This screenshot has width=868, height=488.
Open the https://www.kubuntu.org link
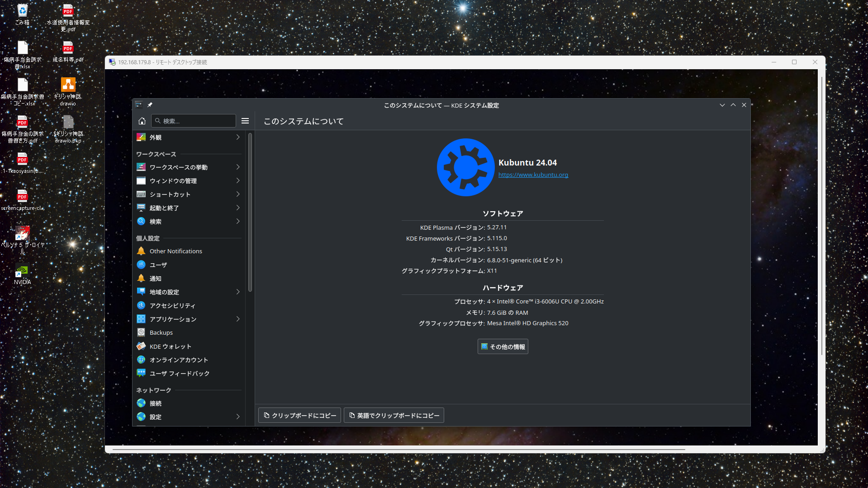[x=533, y=175]
